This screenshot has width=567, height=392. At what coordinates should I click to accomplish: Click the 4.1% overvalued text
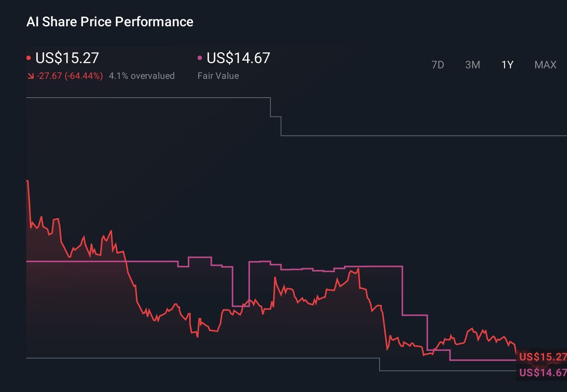click(142, 75)
